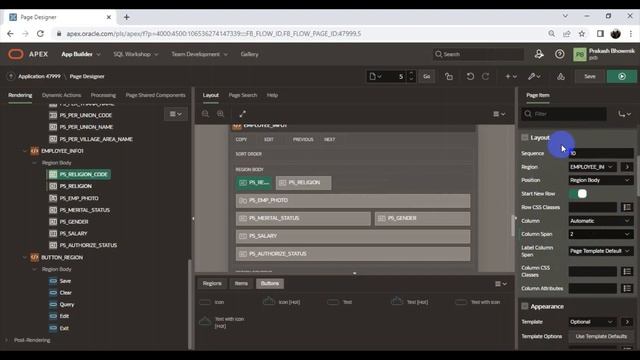Screen dimensions: 640x360
Task: Show the Regions gallery tab
Action: pyautogui.click(x=212, y=284)
